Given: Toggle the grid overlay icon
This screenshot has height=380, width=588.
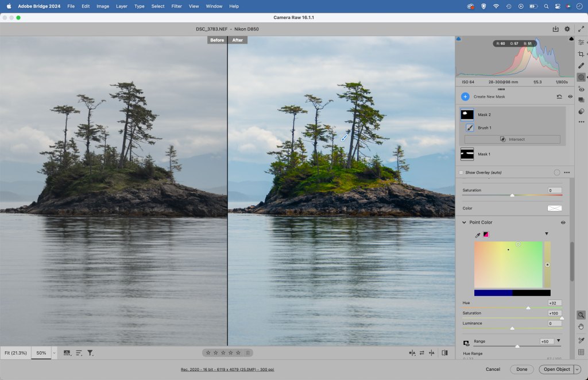Looking at the screenshot, I should click(581, 352).
